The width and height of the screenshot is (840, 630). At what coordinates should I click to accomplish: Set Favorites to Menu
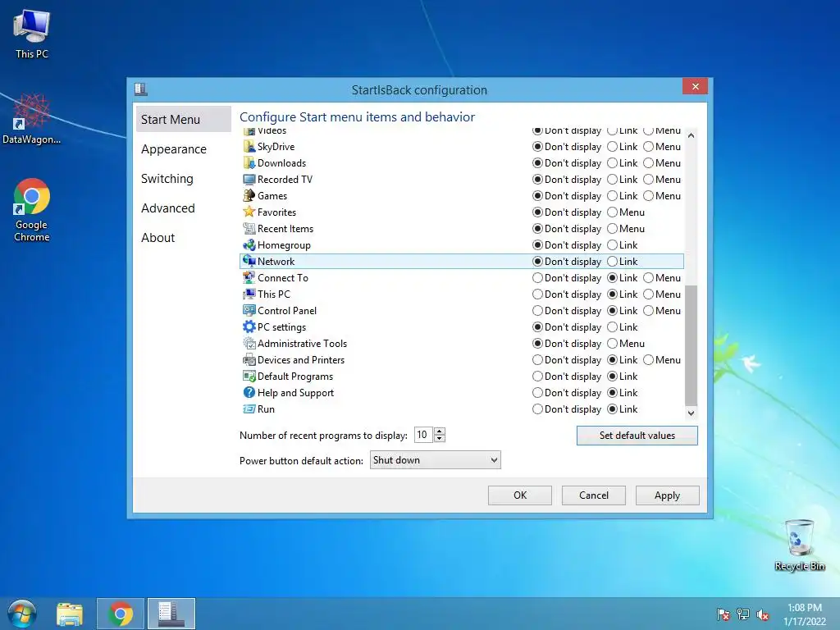(612, 212)
